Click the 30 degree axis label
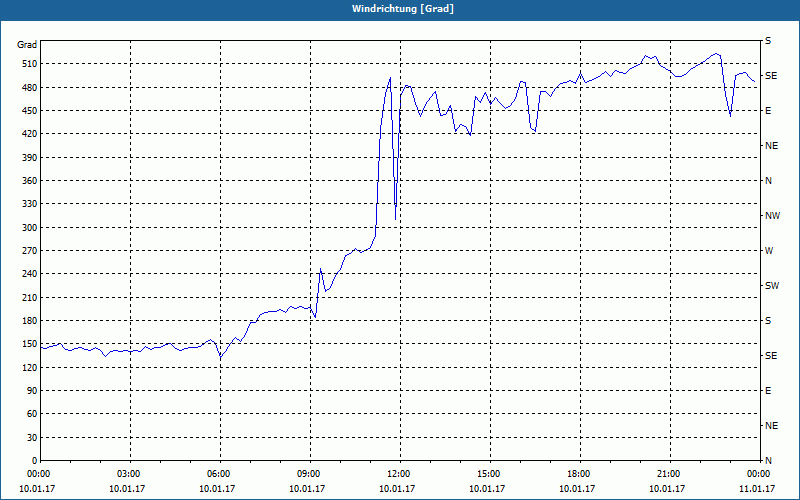Screen dimensions: 800x500 coord(32,438)
